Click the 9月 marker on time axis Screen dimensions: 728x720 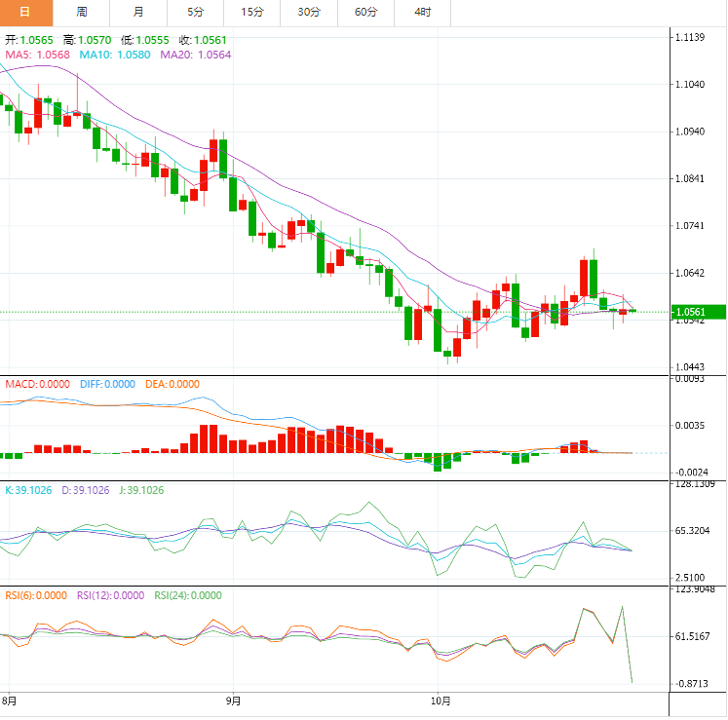233,700
